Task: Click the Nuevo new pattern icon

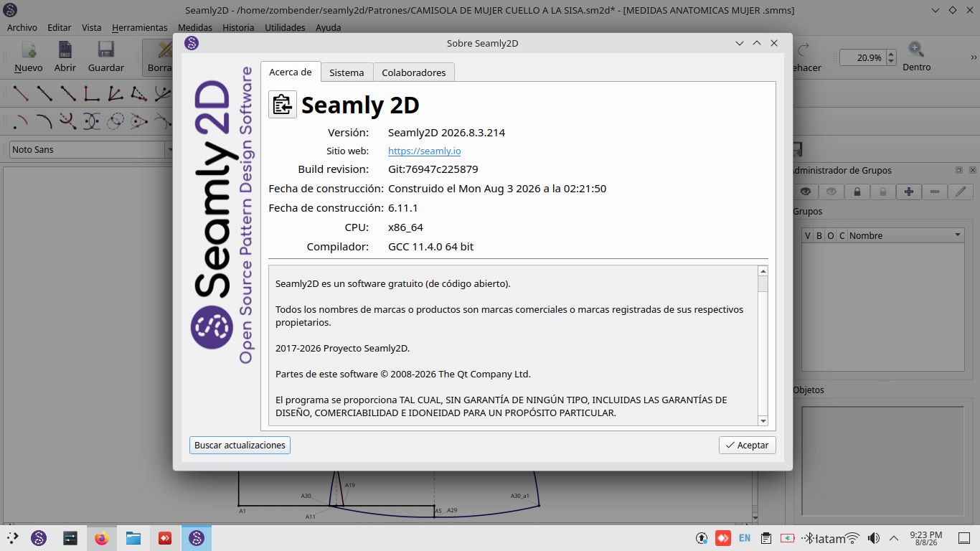Action: 29,50
